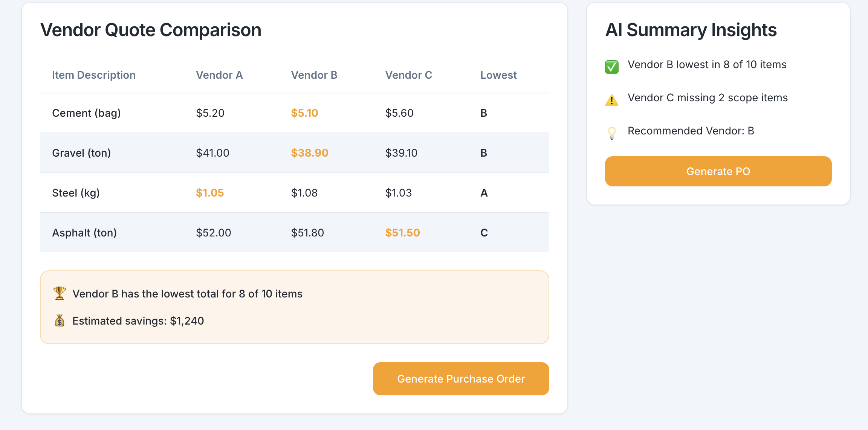
Task: Generate the PO from AI Summary Insights
Action: tap(718, 171)
